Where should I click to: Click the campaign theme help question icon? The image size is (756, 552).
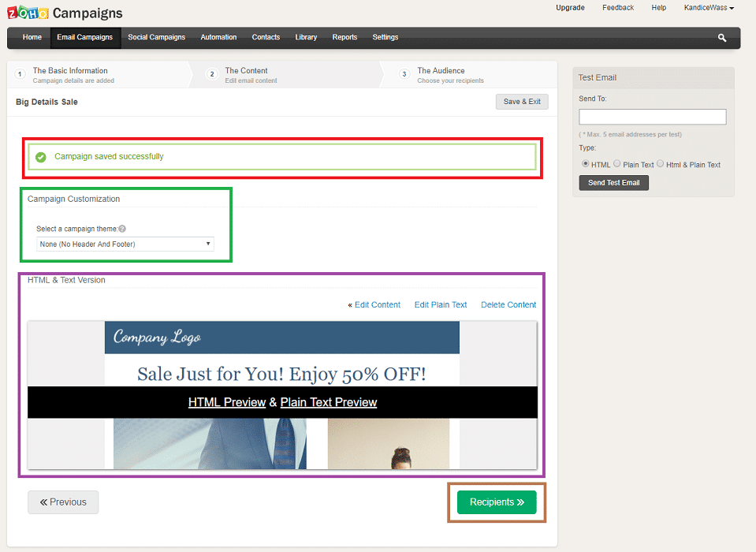pos(122,229)
